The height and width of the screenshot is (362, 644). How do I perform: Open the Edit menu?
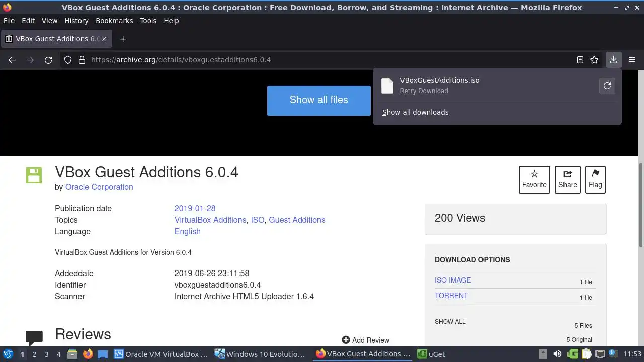pos(28,21)
